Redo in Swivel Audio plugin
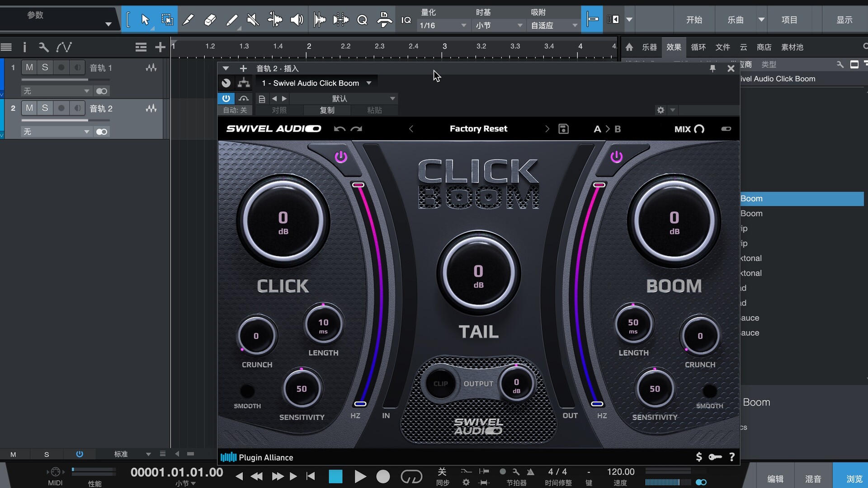The height and width of the screenshot is (488, 868). click(x=356, y=129)
